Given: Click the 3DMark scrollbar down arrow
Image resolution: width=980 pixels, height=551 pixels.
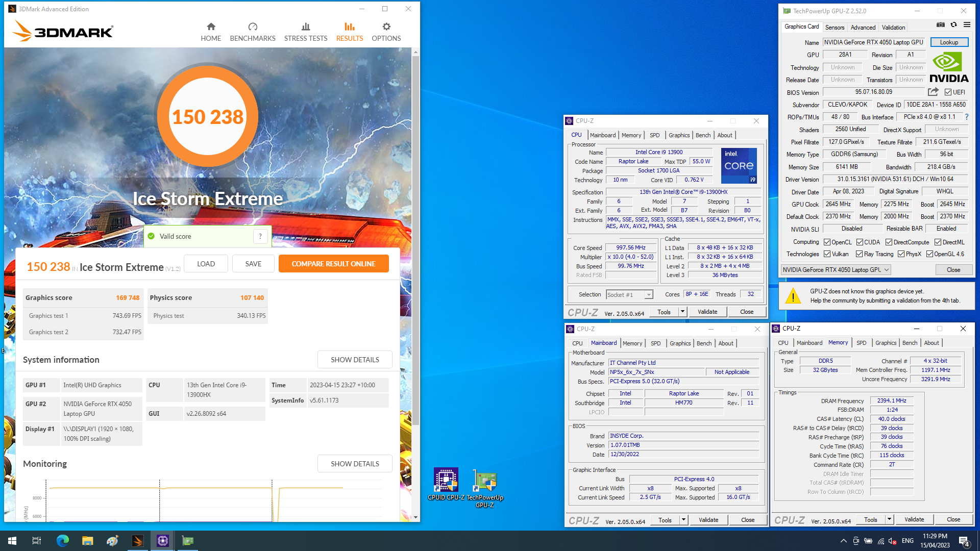Looking at the screenshot, I should point(415,517).
